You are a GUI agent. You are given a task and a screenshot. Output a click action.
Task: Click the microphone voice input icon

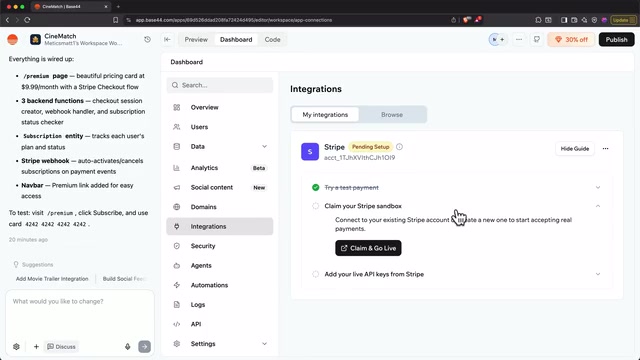point(128,347)
